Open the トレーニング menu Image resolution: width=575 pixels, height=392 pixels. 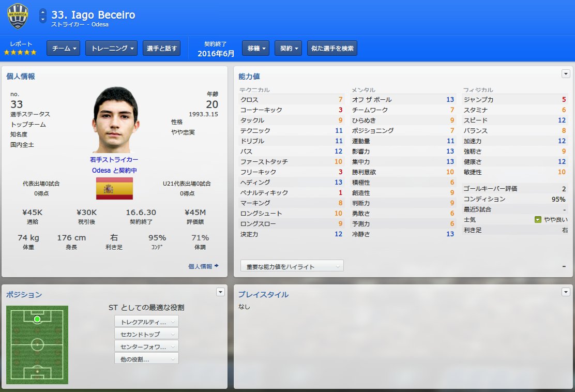[x=112, y=48]
